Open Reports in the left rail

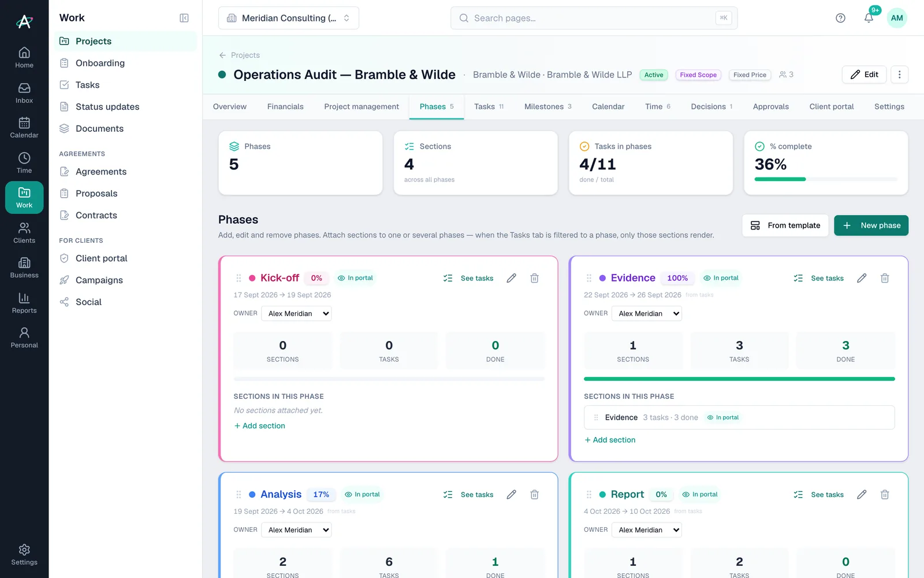click(24, 303)
